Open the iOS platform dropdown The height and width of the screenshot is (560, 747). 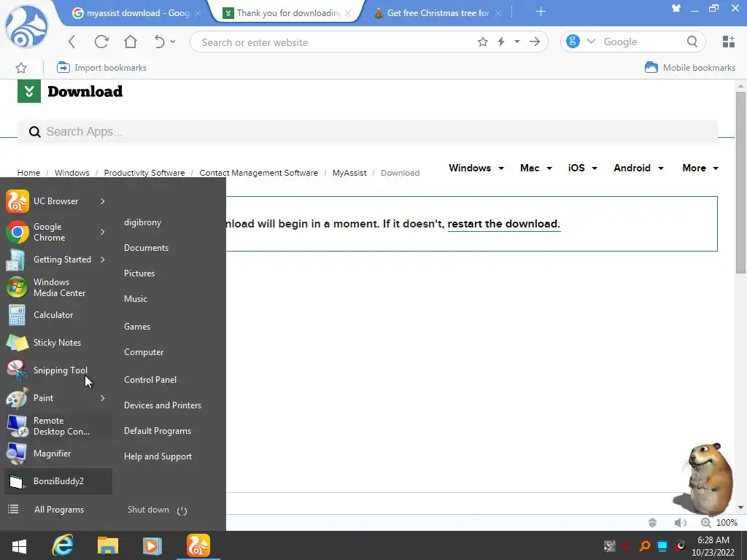point(583,168)
